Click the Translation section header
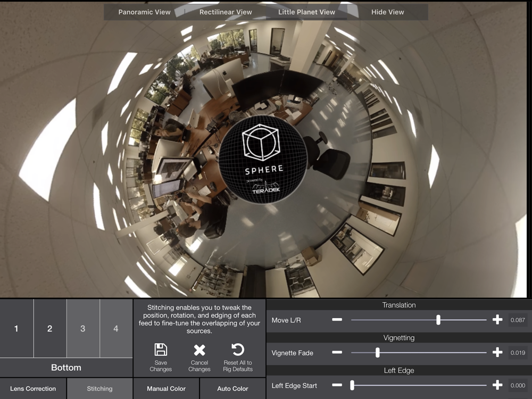The height and width of the screenshot is (399, 532). pos(399,305)
